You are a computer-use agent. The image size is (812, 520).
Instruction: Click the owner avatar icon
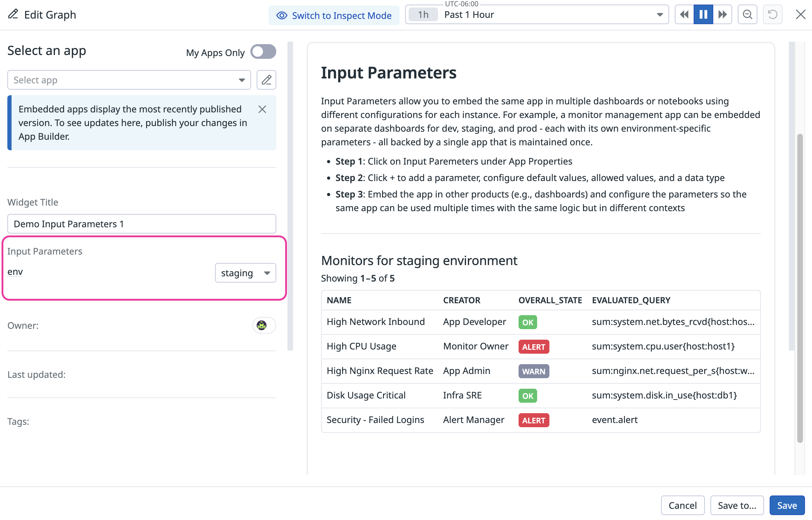point(262,325)
